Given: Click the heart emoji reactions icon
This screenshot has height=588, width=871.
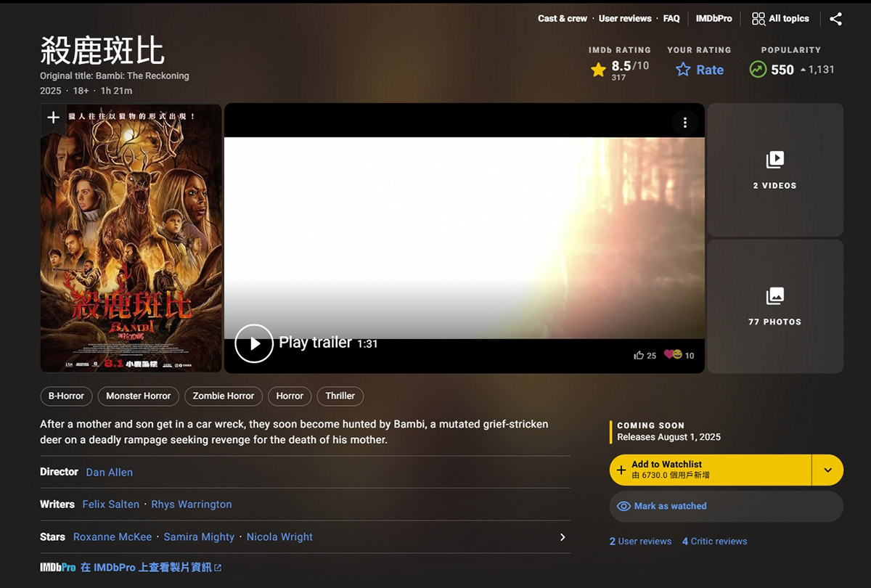Looking at the screenshot, I should click(673, 355).
